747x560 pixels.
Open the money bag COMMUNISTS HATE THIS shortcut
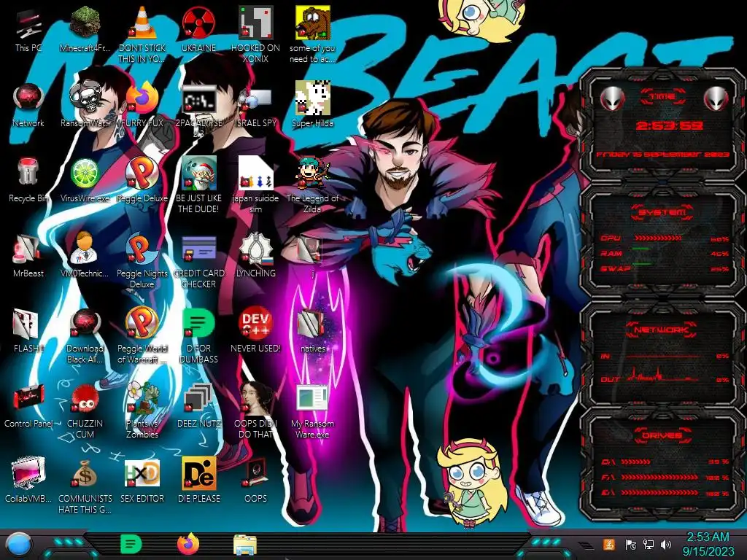pos(85,473)
